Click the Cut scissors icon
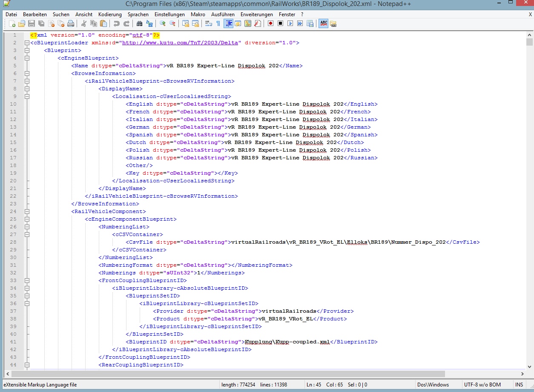The height and width of the screenshot is (392, 534). [84, 23]
